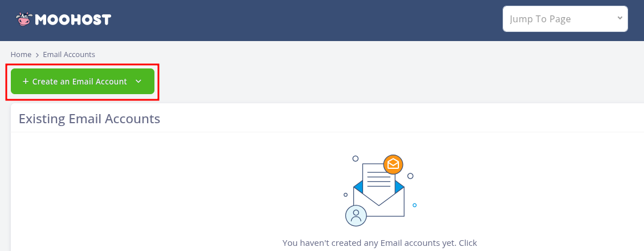Click the plus icon on the Create button

pyautogui.click(x=25, y=82)
